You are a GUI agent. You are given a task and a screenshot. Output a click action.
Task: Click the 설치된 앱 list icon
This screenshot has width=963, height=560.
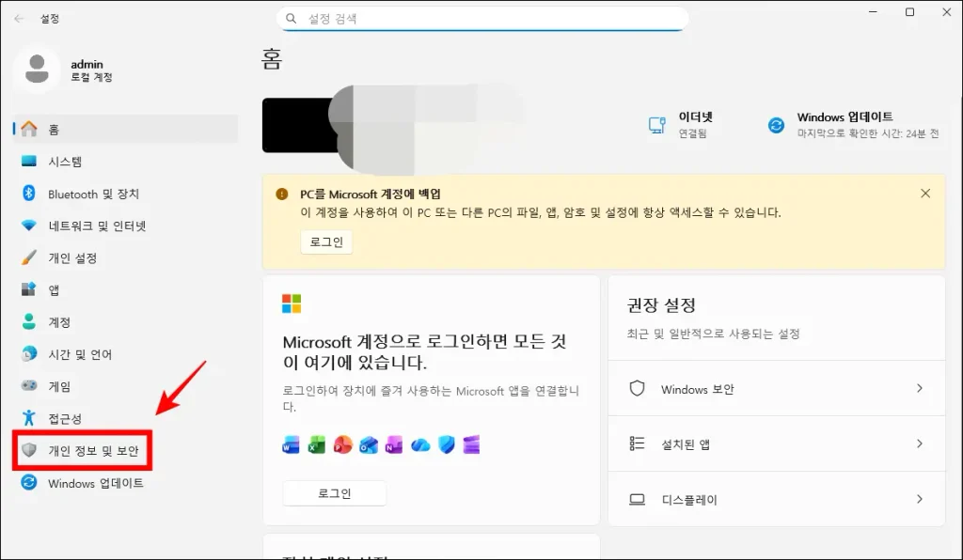pyautogui.click(x=638, y=443)
